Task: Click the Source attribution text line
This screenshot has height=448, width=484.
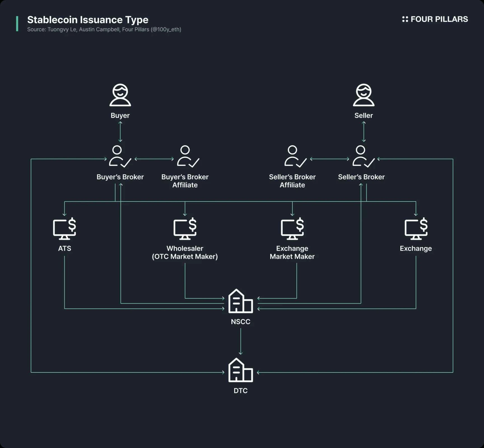Action: [x=104, y=29]
